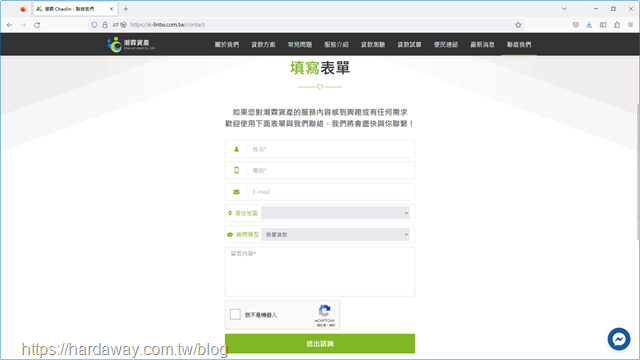
Task: Open a new tab with the plus button
Action: pos(126,9)
